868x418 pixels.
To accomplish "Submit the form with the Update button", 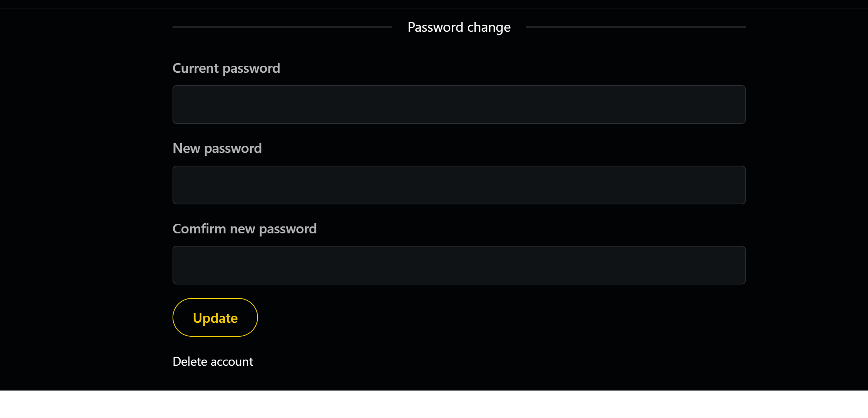I will (215, 317).
